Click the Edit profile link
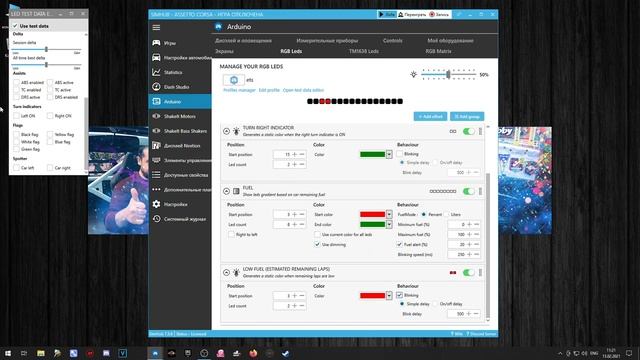 pyautogui.click(x=269, y=90)
